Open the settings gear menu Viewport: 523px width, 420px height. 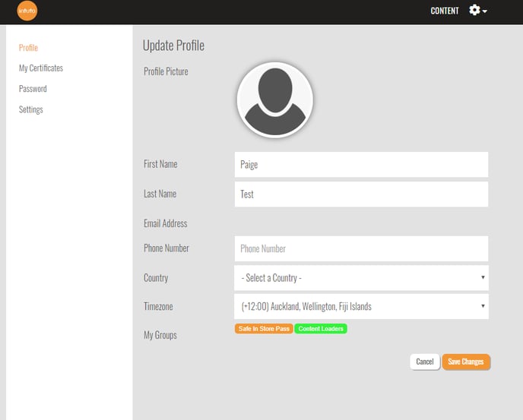pos(477,11)
